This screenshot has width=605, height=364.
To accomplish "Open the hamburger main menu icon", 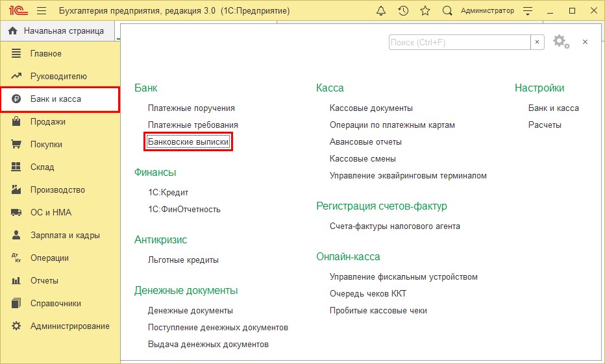I will (x=42, y=11).
